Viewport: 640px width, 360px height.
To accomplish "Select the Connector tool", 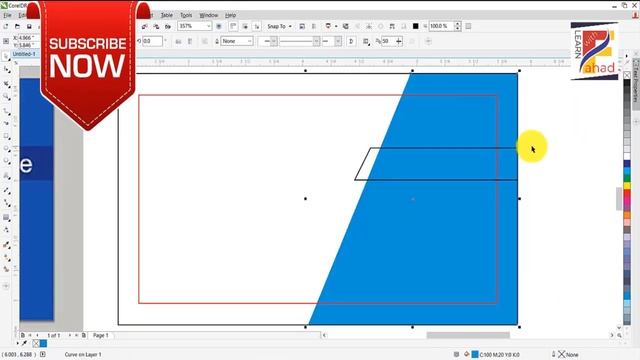I will [6, 203].
